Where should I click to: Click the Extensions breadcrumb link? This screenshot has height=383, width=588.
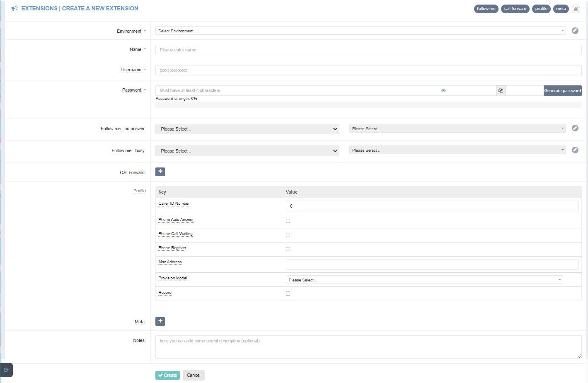(39, 8)
